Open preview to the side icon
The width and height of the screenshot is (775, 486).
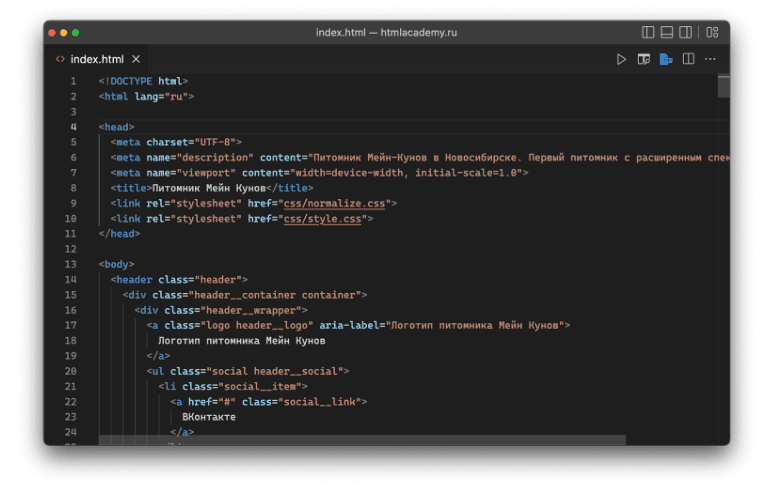pos(644,59)
